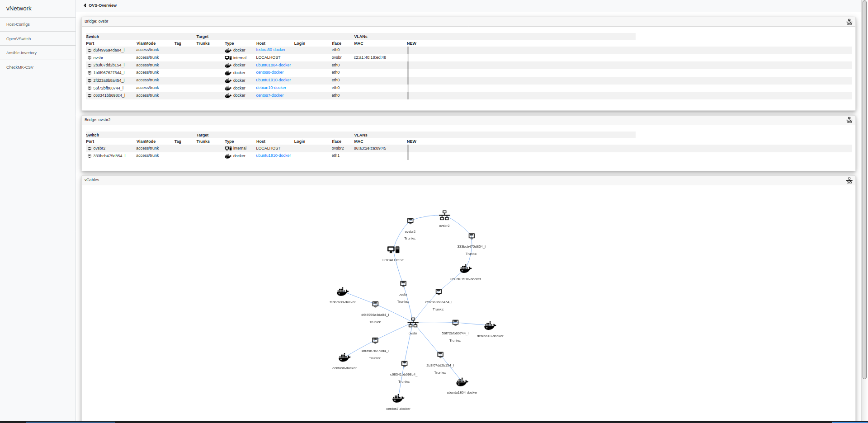The image size is (868, 423).
Task: Click the 333bcb475d854_l port node in graph
Action: pos(472,236)
